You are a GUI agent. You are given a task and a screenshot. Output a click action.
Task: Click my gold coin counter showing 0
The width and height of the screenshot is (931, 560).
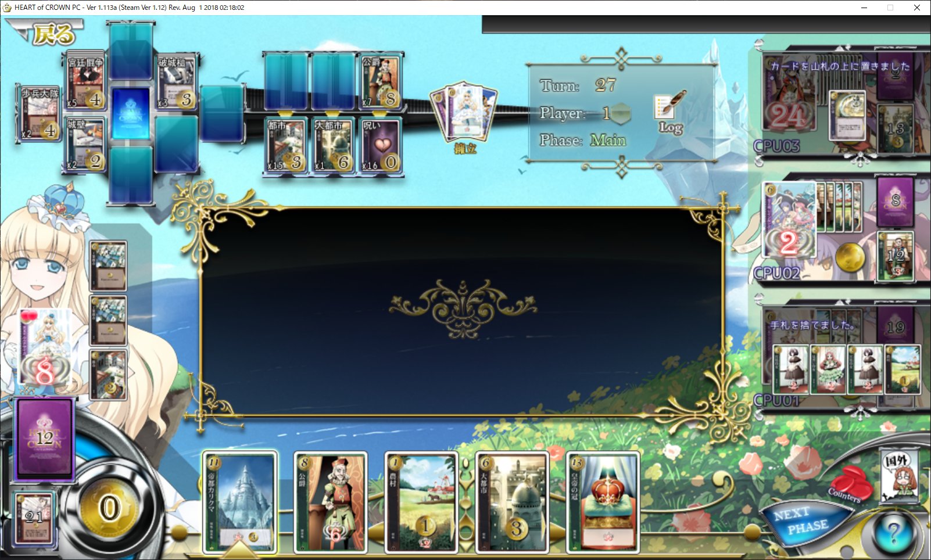point(110,508)
